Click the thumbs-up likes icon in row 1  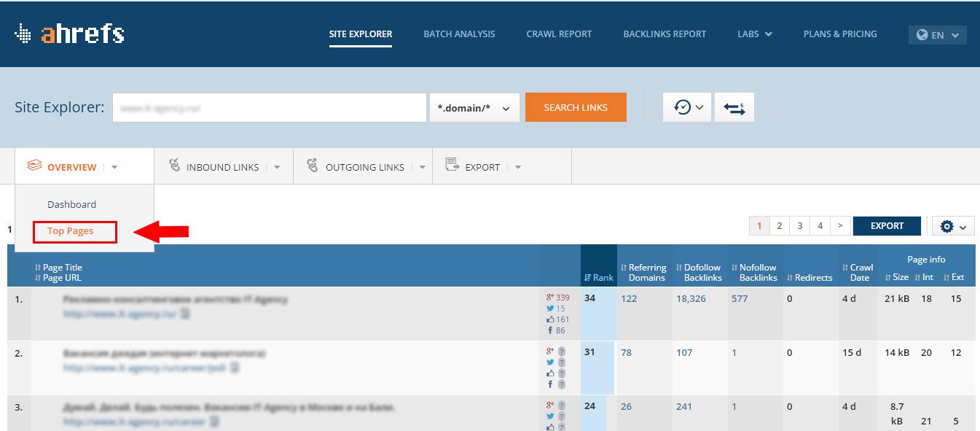click(x=550, y=319)
